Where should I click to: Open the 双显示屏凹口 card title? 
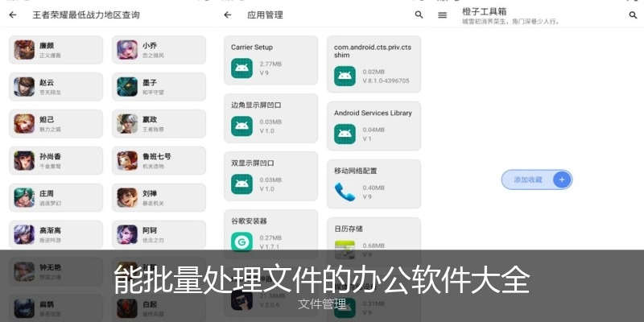point(253,163)
